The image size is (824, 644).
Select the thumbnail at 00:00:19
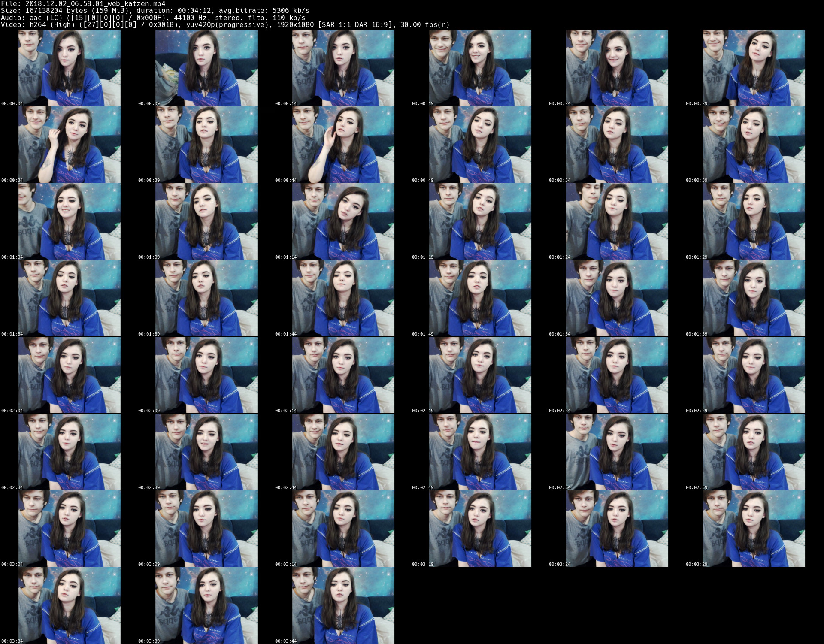point(480,68)
